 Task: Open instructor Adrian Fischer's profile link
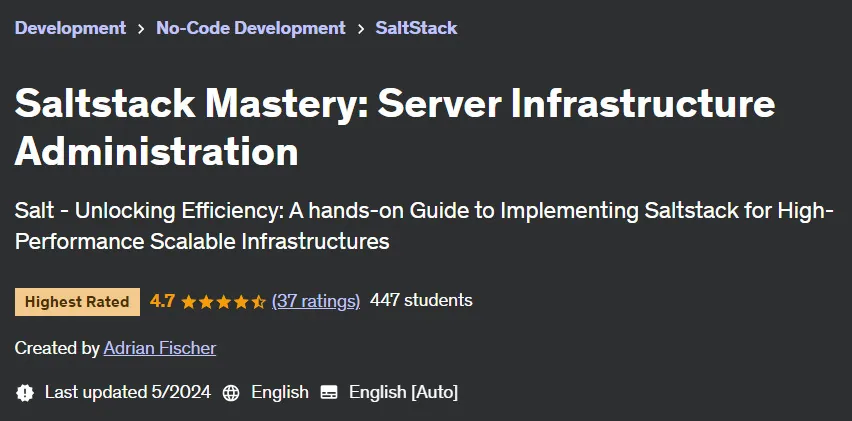pos(160,348)
